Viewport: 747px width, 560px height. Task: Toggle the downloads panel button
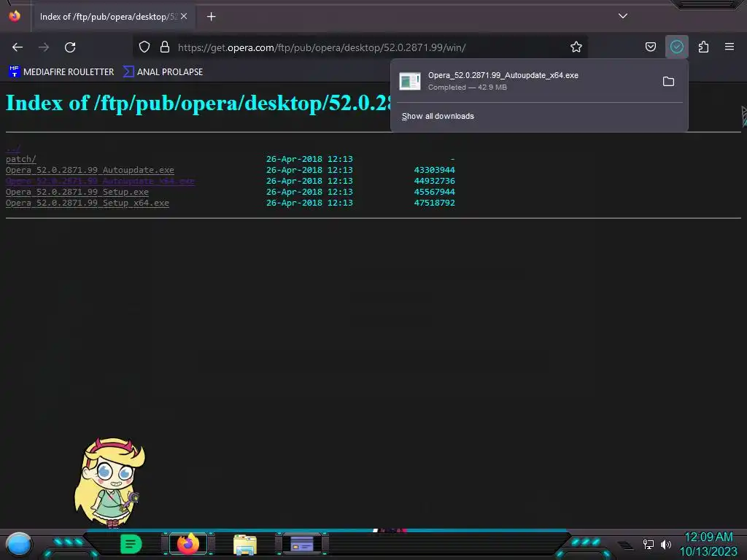(676, 47)
